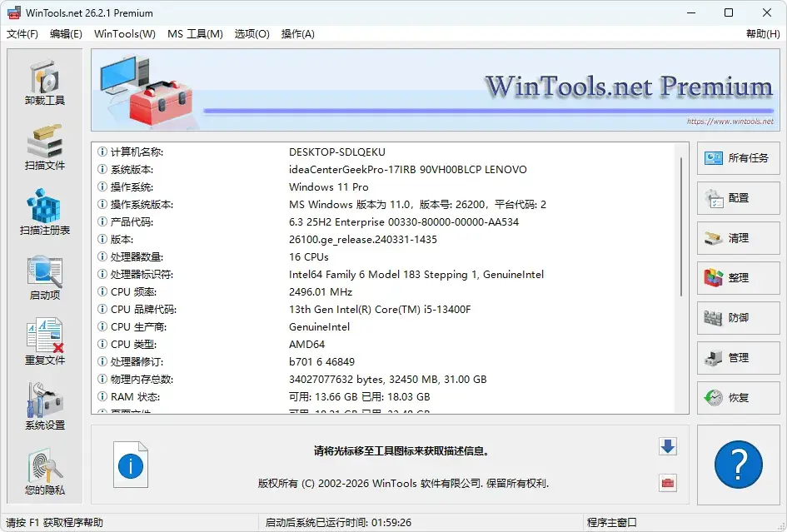The width and height of the screenshot is (787, 532).
Task: Open the 操作(A) menu
Action: [297, 33]
